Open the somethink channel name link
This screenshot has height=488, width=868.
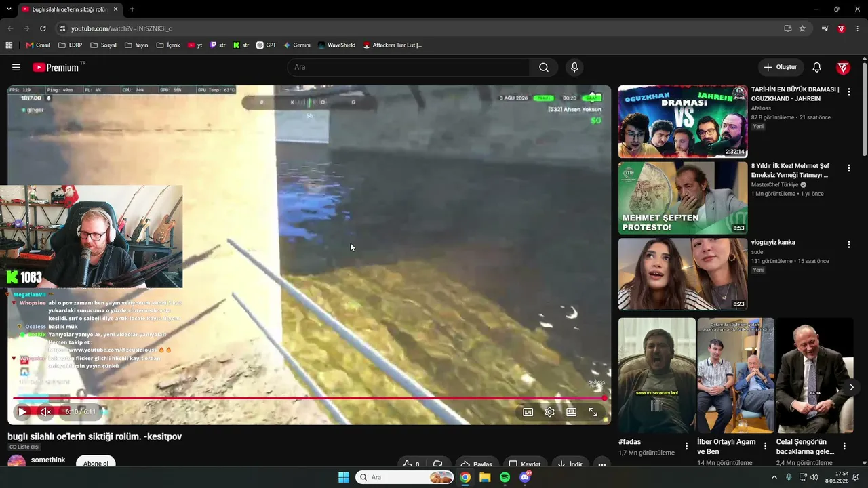tap(48, 460)
